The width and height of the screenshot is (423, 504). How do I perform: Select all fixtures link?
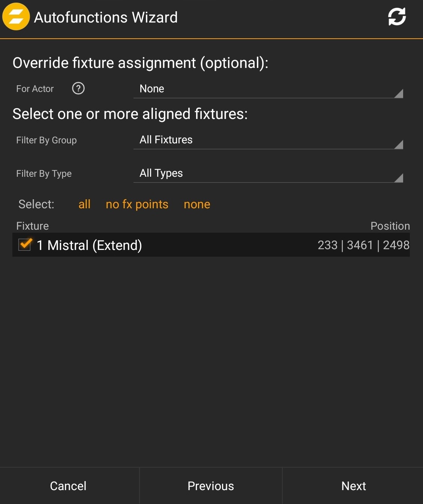pos(84,204)
